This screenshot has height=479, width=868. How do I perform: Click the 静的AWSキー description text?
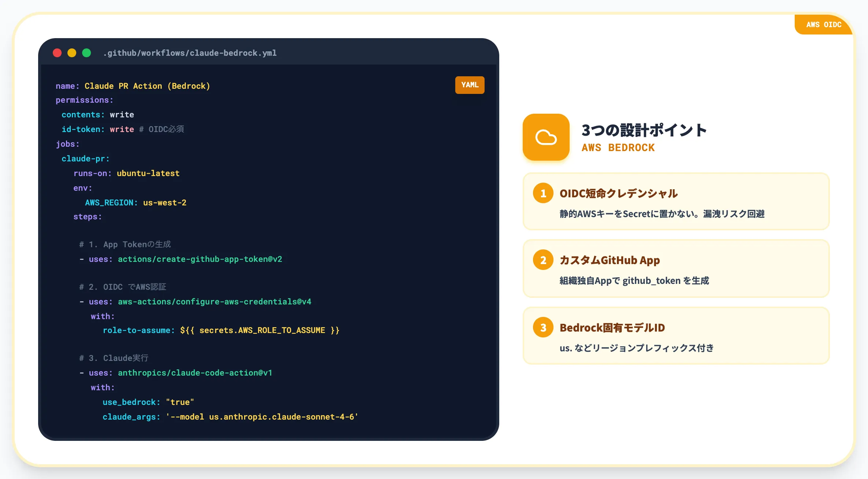click(662, 214)
